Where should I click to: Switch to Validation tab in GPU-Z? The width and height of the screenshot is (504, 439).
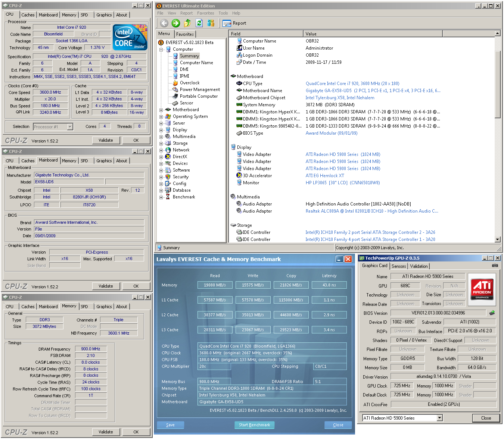(x=419, y=266)
